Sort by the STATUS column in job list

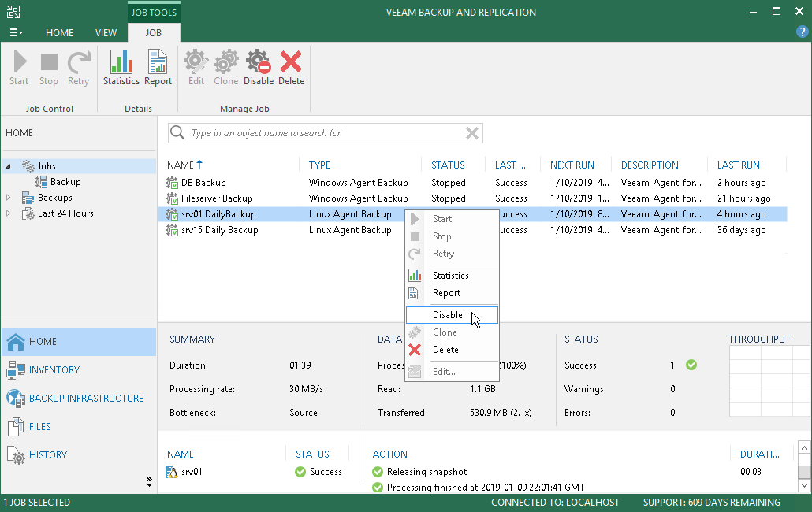click(x=448, y=165)
